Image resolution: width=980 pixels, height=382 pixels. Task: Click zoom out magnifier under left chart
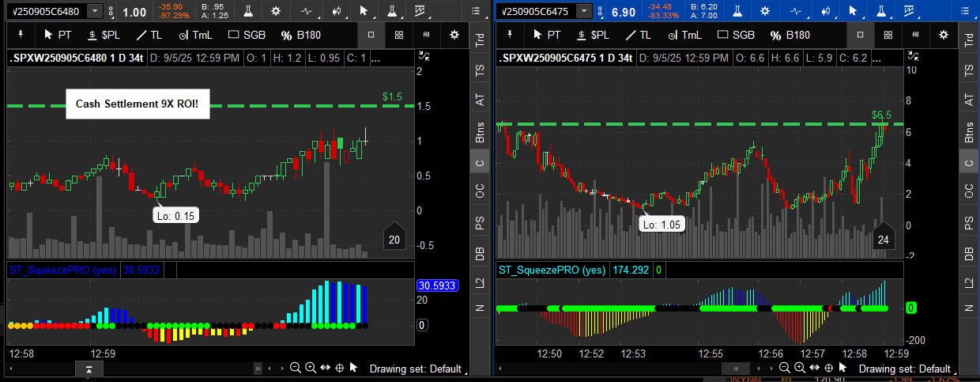coord(296,368)
